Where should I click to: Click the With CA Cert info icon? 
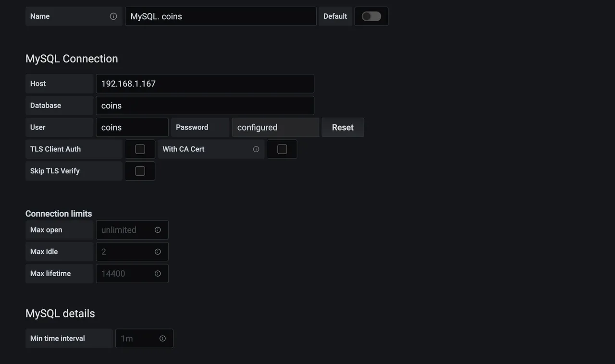coord(256,149)
